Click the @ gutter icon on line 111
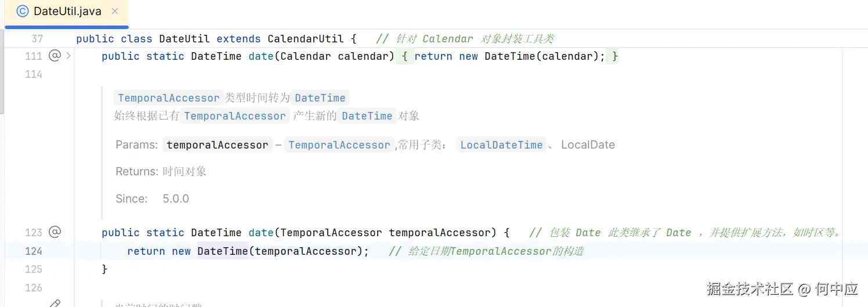 pyautogui.click(x=55, y=56)
